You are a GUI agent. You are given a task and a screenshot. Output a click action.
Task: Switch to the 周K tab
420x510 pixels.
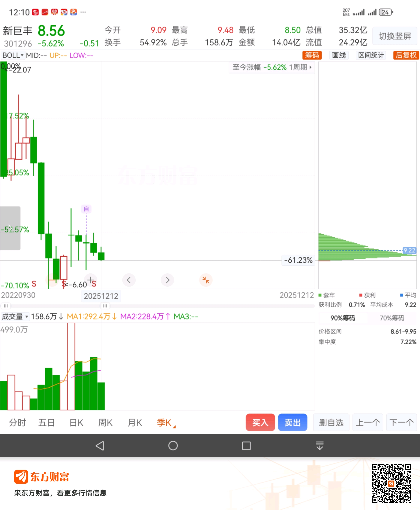105,422
